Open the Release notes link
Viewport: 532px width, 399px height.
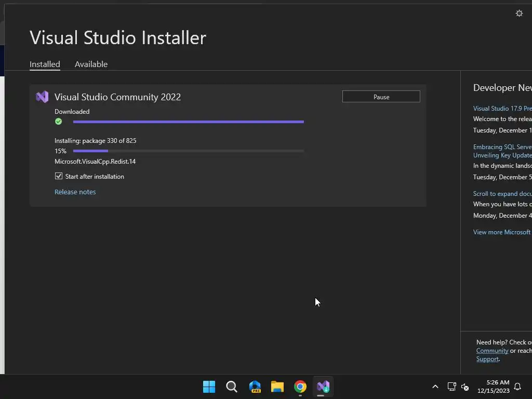tap(75, 192)
